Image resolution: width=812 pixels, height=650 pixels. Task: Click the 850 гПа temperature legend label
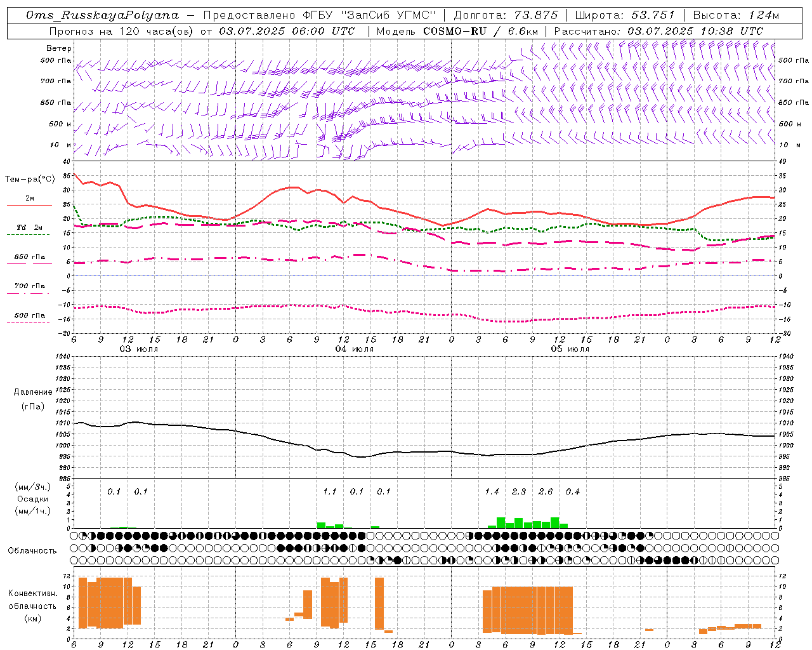29,257
